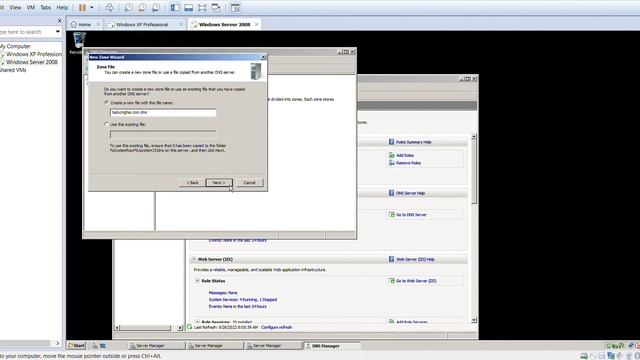Click the Roles Summary Help icon
640x360 pixels.
391,142
